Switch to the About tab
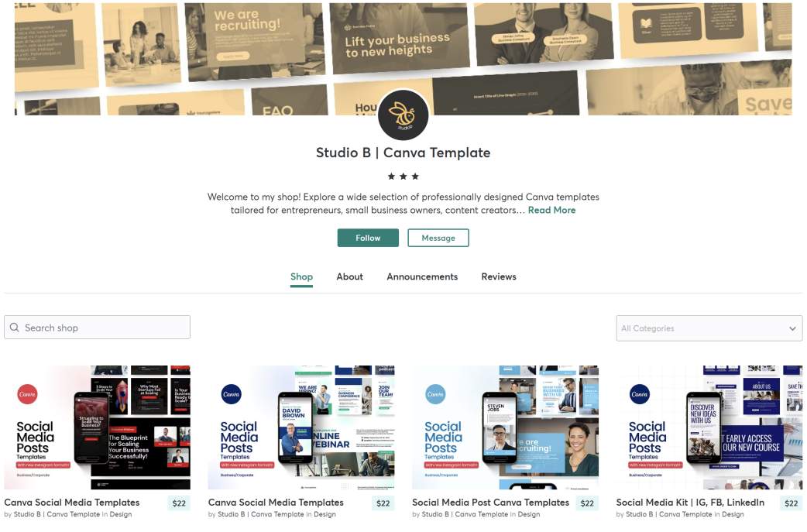Viewport: 807px width, 532px height. 349,276
